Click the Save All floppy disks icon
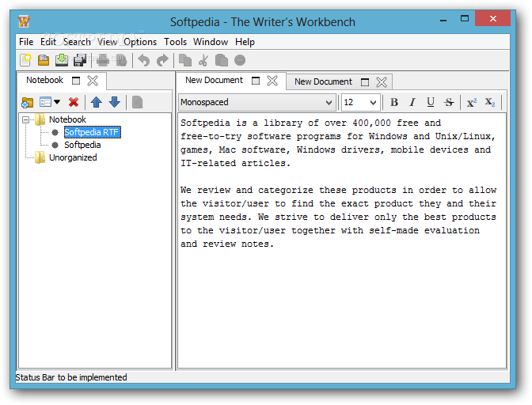This screenshot has width=532, height=405. [x=80, y=60]
